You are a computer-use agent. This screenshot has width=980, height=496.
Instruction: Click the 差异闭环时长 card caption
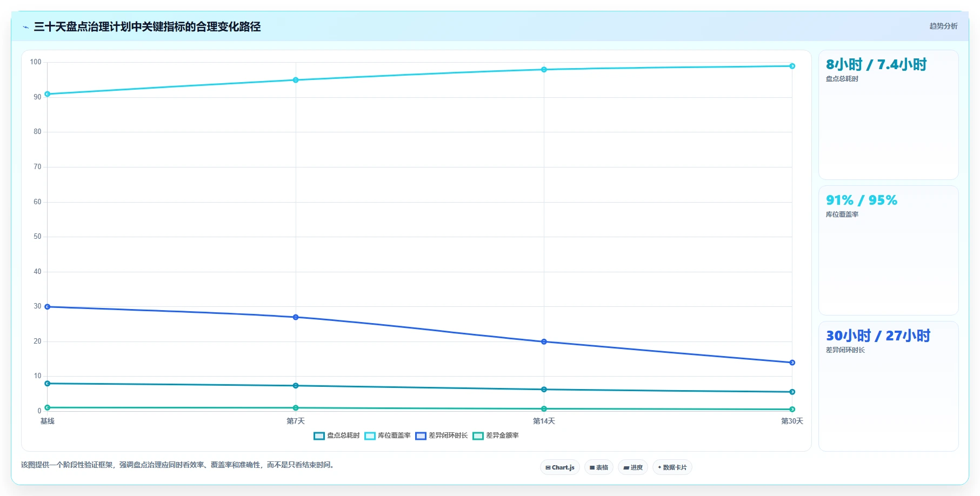845,350
